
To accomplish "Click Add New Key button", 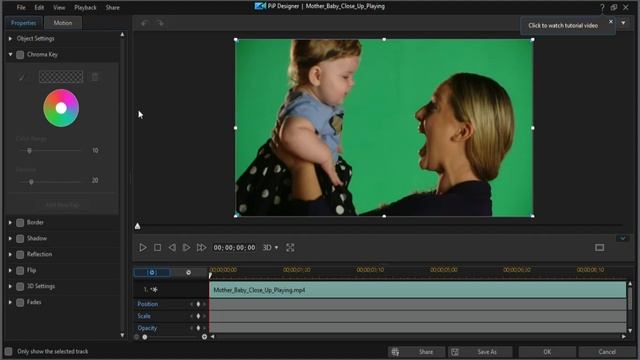I will (62, 204).
